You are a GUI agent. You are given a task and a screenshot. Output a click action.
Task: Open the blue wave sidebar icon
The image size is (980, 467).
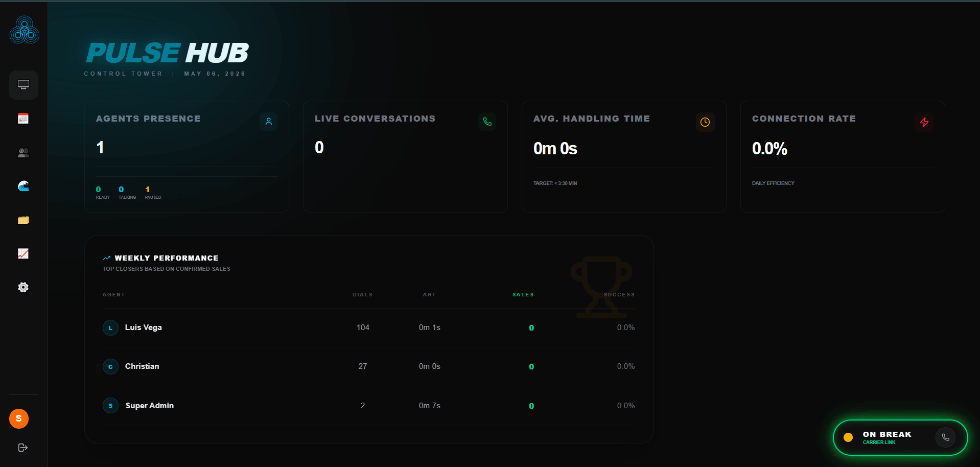pyautogui.click(x=24, y=186)
